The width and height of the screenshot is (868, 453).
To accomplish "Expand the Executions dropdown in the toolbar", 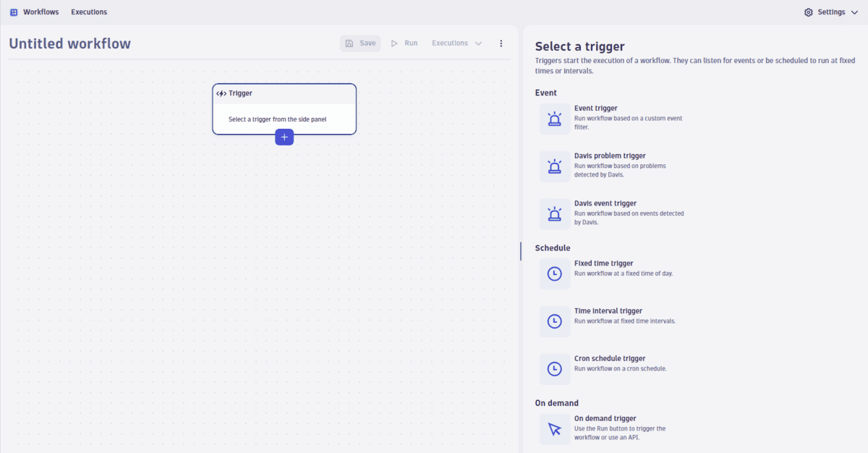I will [x=456, y=43].
